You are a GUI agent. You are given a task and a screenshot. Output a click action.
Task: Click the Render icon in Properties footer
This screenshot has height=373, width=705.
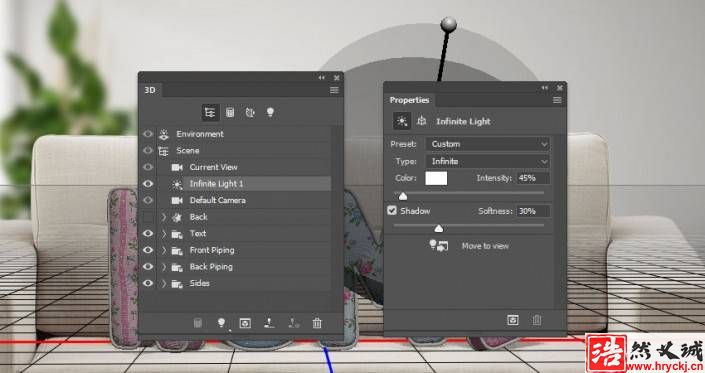click(x=513, y=320)
